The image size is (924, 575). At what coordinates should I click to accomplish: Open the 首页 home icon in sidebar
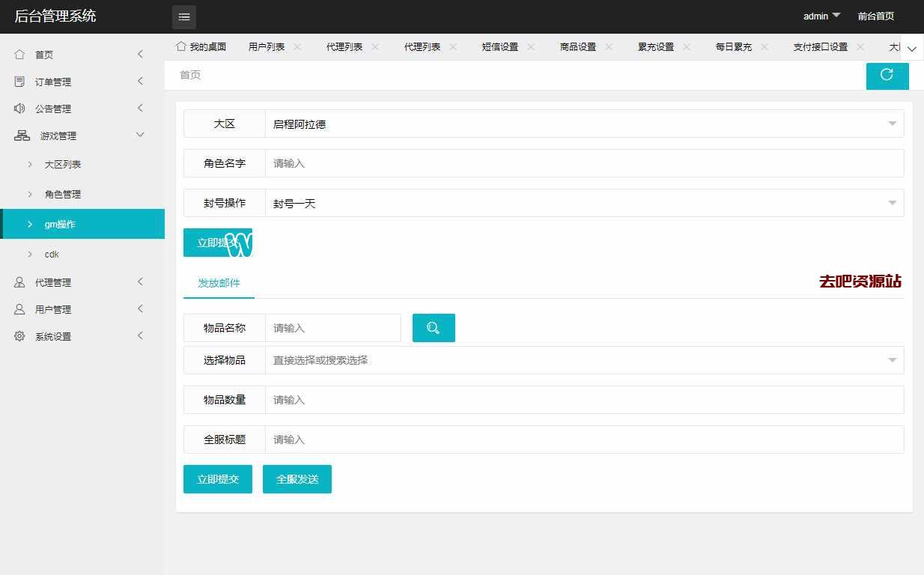coord(20,55)
